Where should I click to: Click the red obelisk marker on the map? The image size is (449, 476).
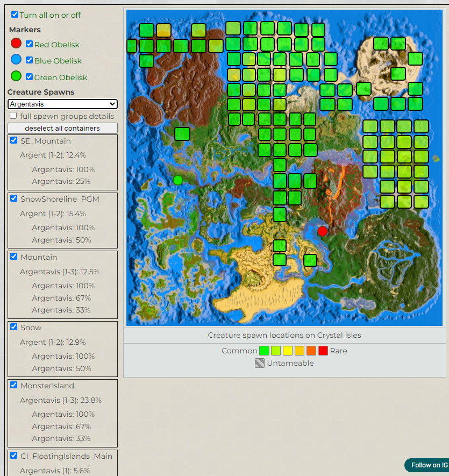[323, 231]
